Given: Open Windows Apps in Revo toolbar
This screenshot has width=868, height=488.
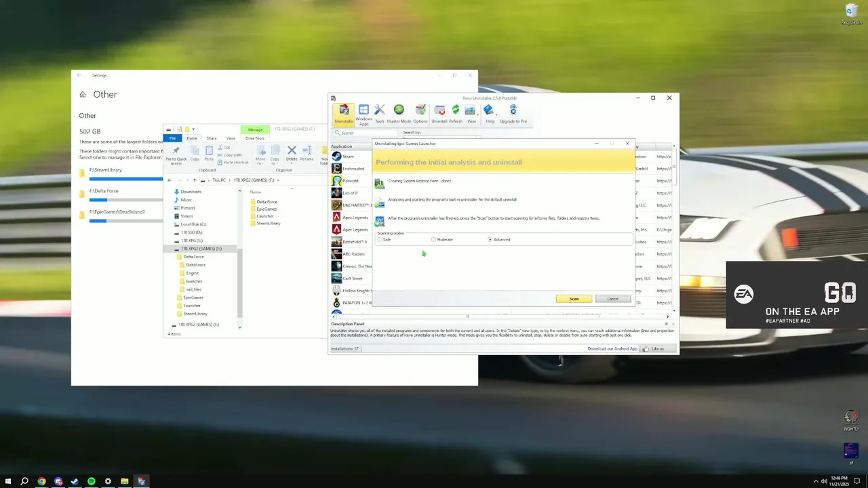Looking at the screenshot, I should click(363, 115).
